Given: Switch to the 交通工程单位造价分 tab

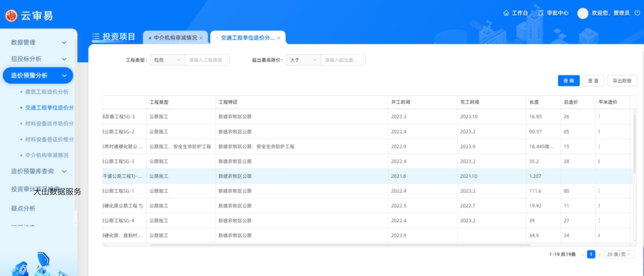Looking at the screenshot, I should coord(248,38).
